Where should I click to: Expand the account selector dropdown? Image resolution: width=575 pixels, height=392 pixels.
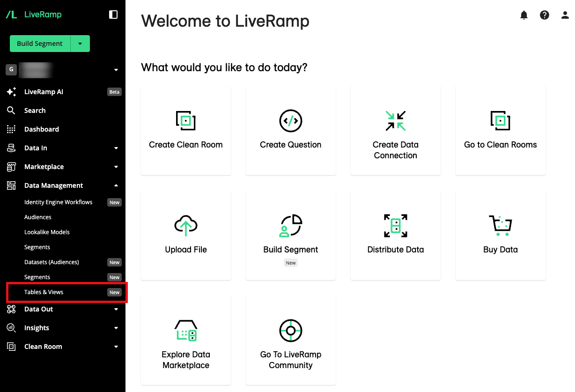pos(116,69)
